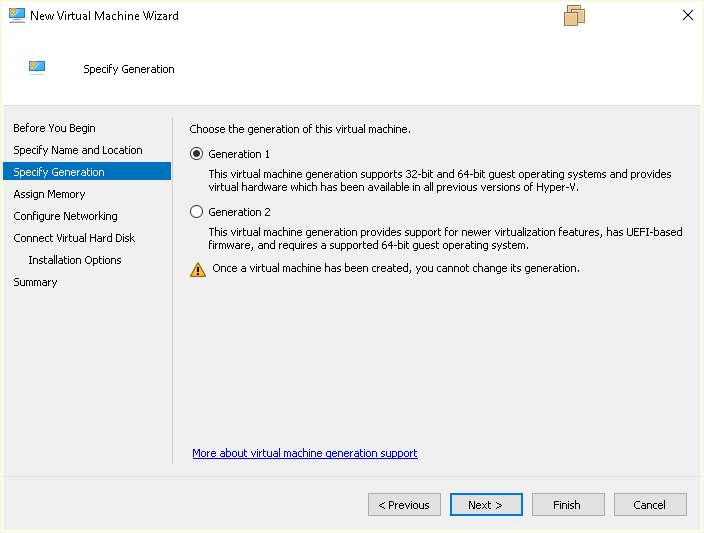Cancel the New Virtual Machine Wizard
The height and width of the screenshot is (533, 704).
[x=650, y=505]
